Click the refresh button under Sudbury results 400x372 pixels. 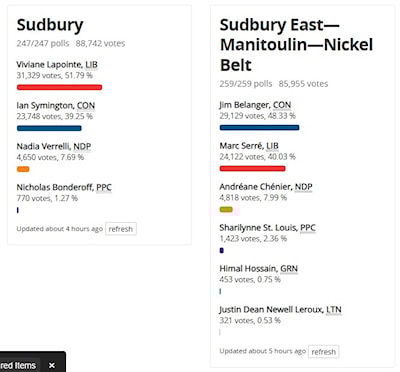click(x=121, y=229)
